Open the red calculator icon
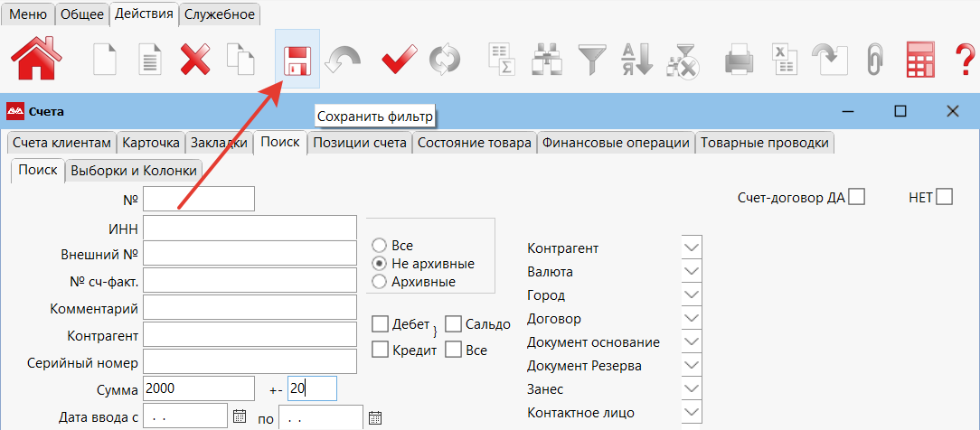 point(920,60)
